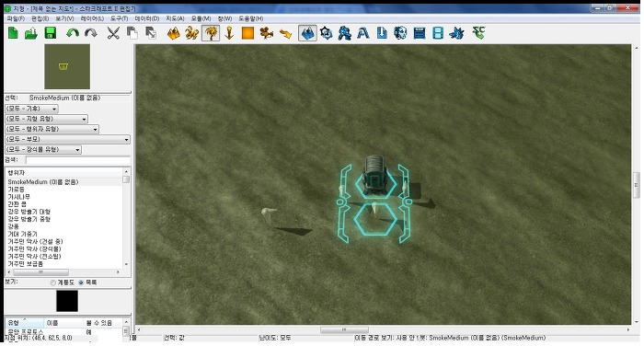
Task: Click the Copy icon
Action: tap(132, 33)
